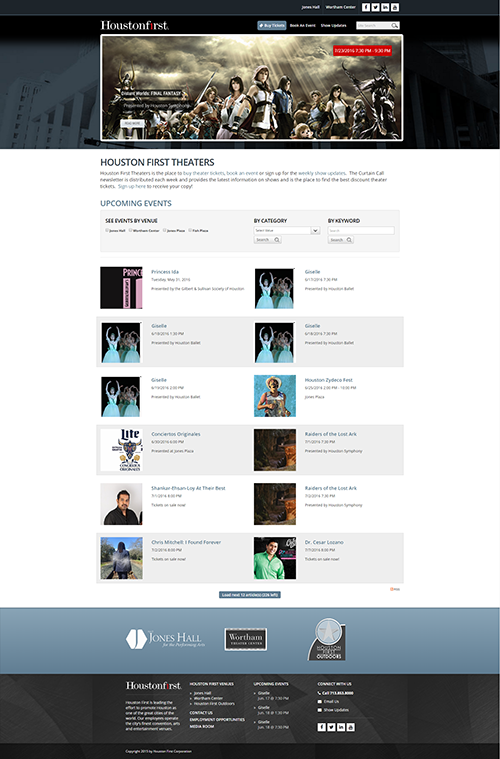This screenshot has height=759, width=500.
Task: Click Facebook icon in the footer
Action: click(x=321, y=727)
